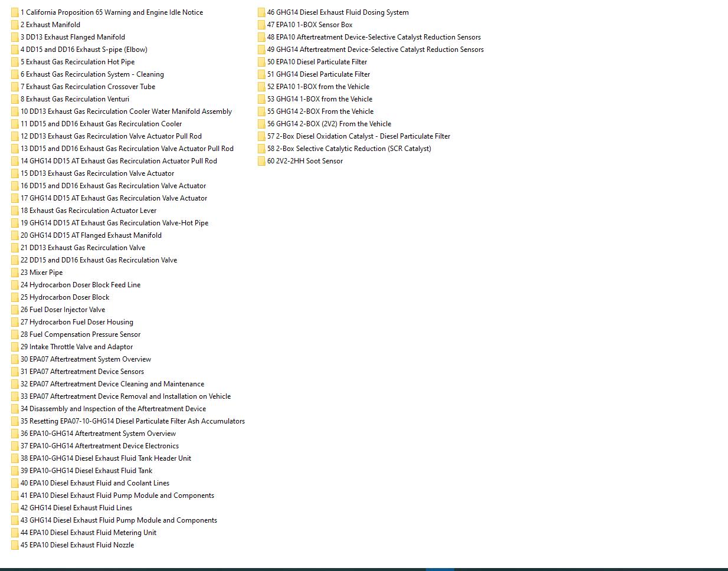The width and height of the screenshot is (728, 571).
Task: Click folder icon of 42 GHG14 Diesel Exhaust Fluid Lines
Action: point(15,508)
